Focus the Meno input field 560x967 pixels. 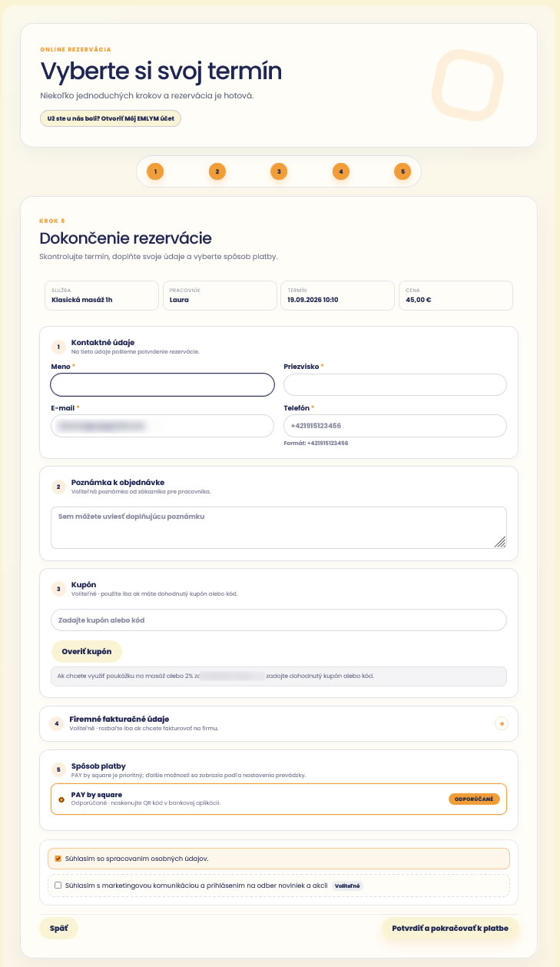coord(162,384)
